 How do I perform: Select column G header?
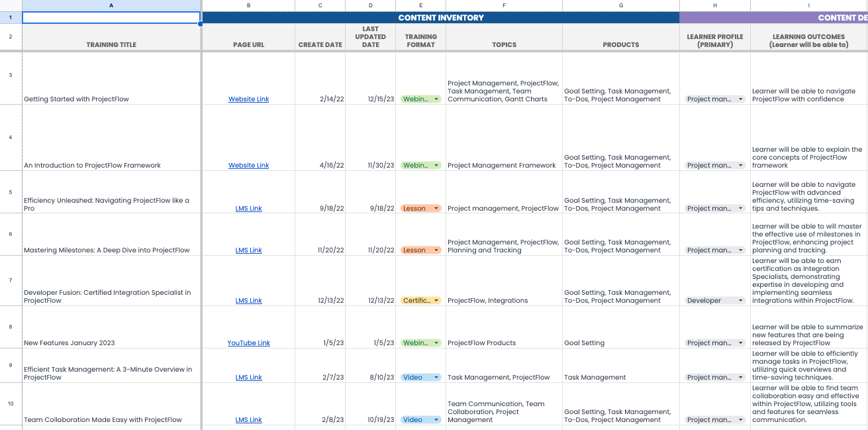(x=621, y=5)
